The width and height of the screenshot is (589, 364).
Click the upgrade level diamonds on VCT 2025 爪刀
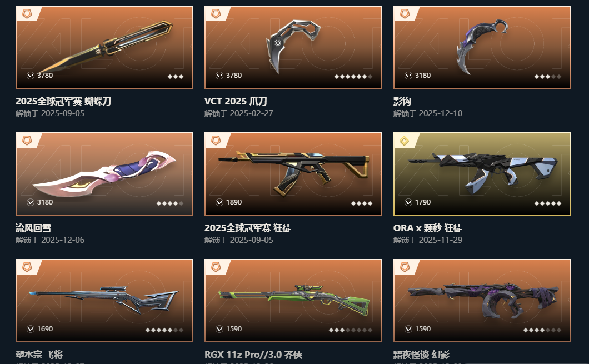click(x=353, y=77)
